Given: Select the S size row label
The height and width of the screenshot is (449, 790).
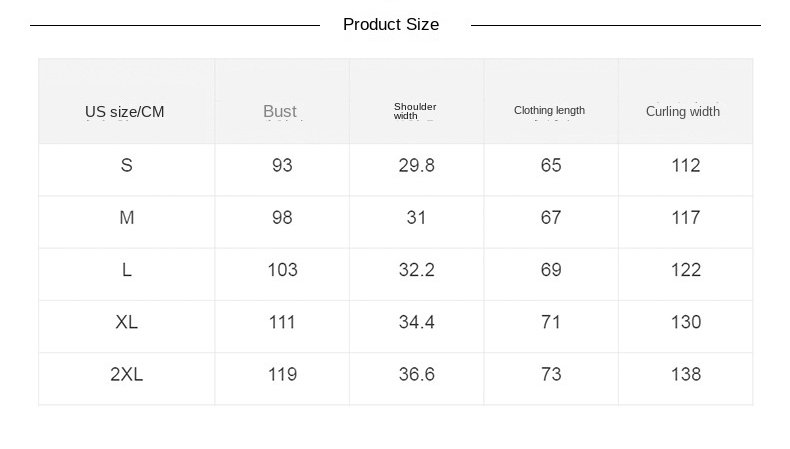Looking at the screenshot, I should pyautogui.click(x=127, y=166).
